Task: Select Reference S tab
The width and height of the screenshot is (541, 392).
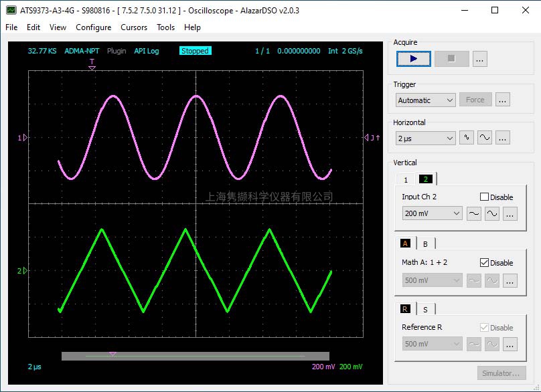Action: click(425, 310)
